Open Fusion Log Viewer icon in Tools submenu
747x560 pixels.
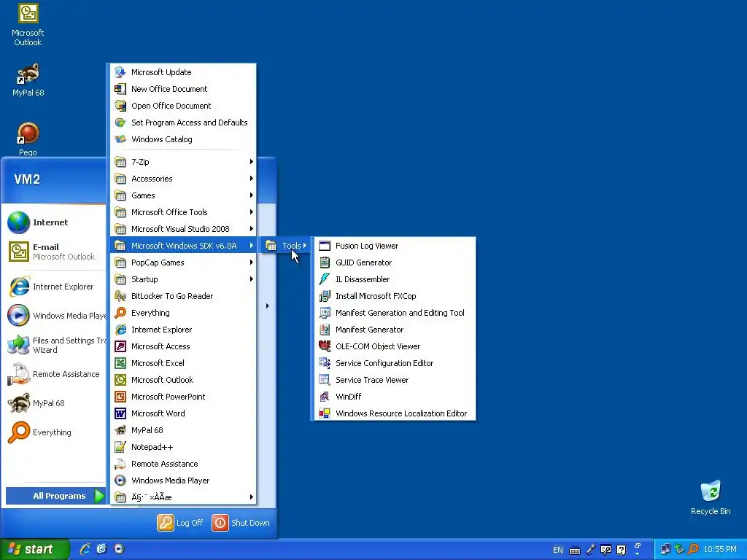pyautogui.click(x=325, y=246)
